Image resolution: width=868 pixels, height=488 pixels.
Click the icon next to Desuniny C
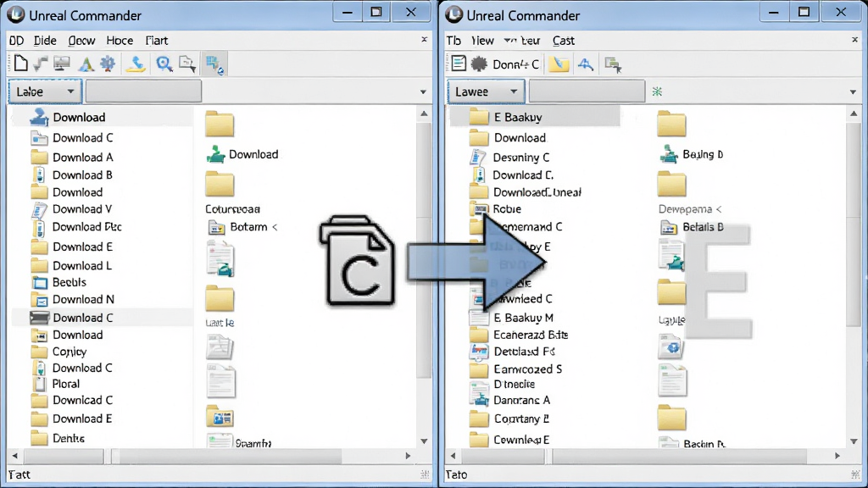[x=477, y=158]
